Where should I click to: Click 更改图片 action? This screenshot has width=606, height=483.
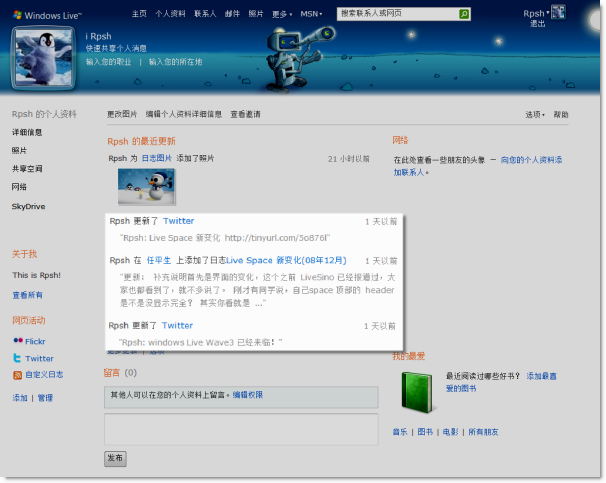click(x=122, y=114)
